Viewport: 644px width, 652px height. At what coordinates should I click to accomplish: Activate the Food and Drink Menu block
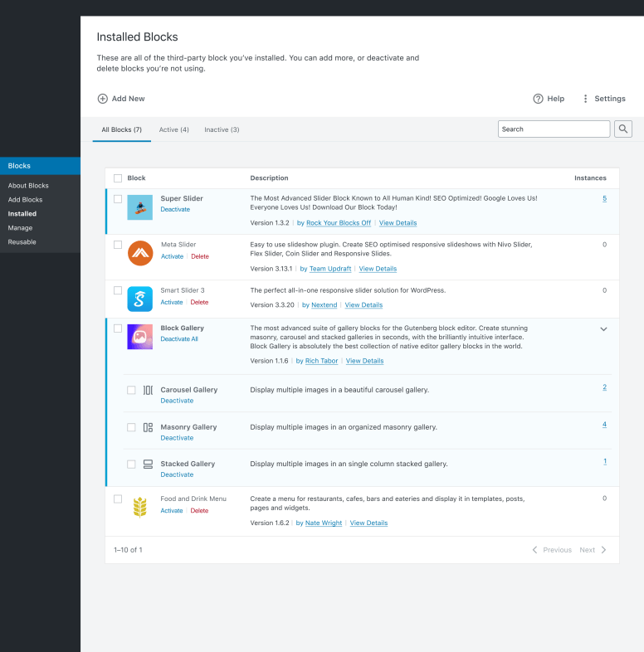click(172, 511)
